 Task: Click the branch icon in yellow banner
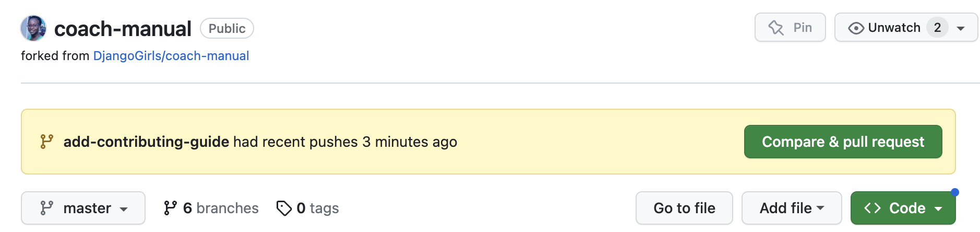tap(46, 142)
